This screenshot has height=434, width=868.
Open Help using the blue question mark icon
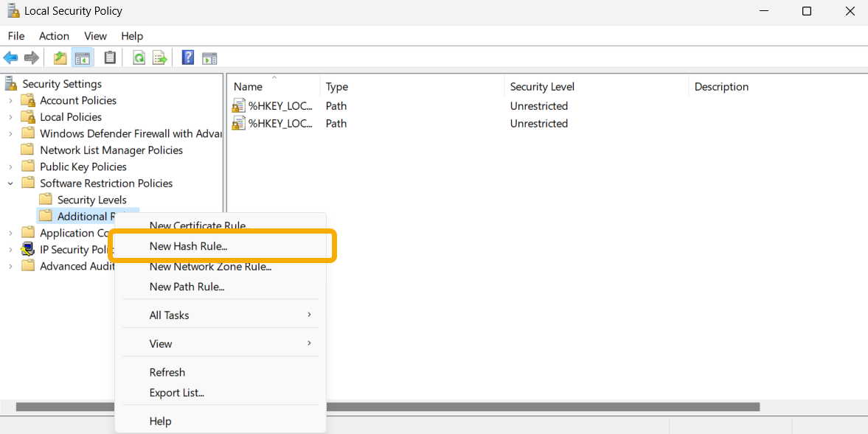point(187,57)
